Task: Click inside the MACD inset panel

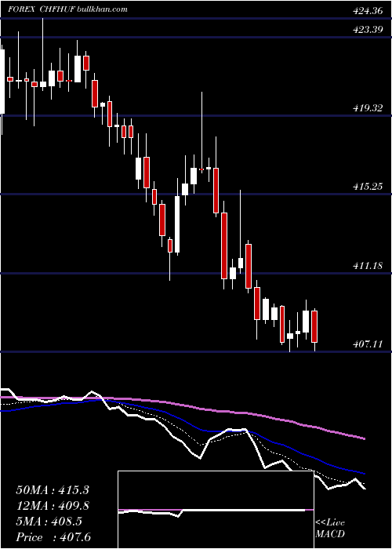Action: click(216, 510)
